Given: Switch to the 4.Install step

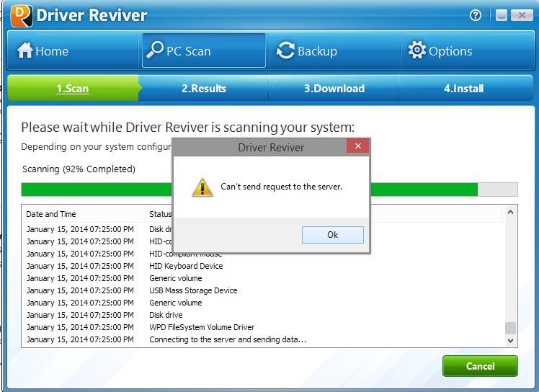Looking at the screenshot, I should click(x=464, y=89).
